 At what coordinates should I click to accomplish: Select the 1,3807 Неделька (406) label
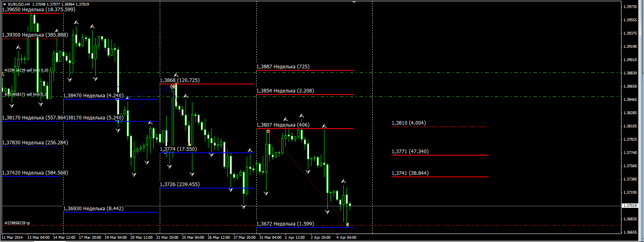point(283,125)
